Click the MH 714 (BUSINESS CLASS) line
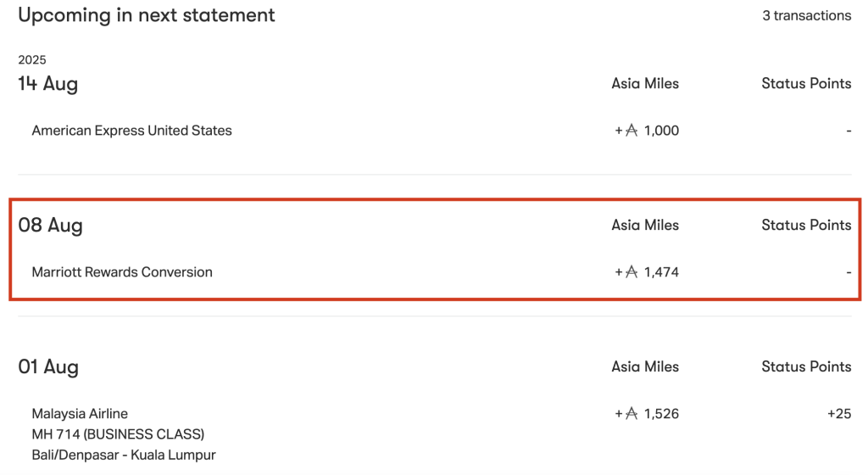The height and width of the screenshot is (475, 868). 118,434
